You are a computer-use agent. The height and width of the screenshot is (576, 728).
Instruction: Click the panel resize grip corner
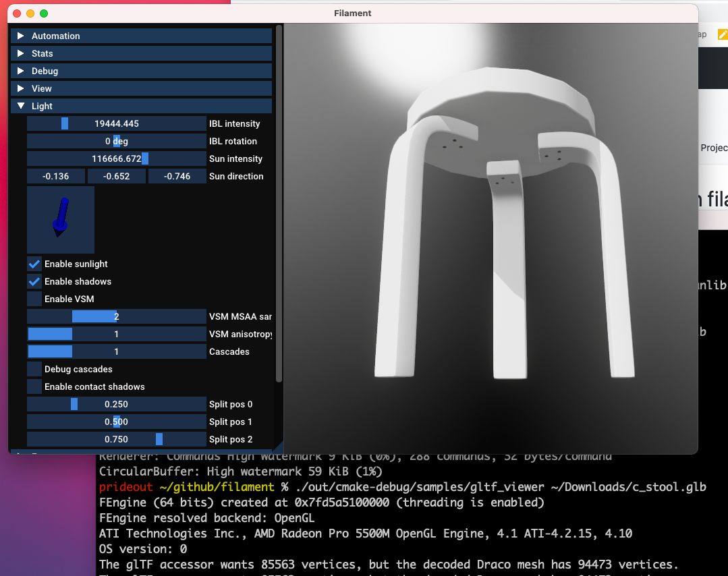[x=279, y=448]
